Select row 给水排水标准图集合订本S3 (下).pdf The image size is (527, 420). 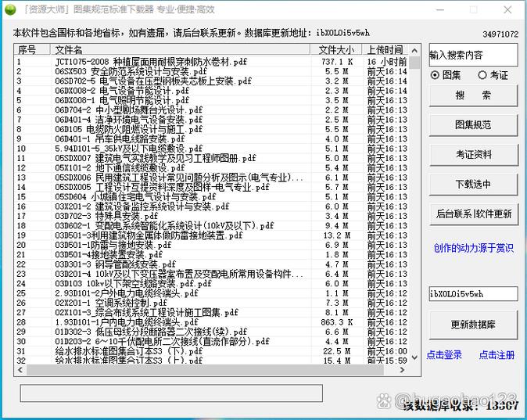pos(212,351)
